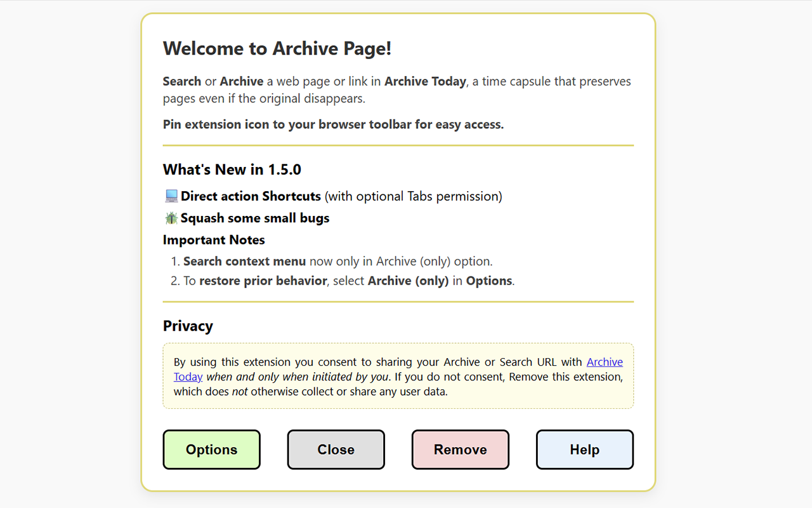The height and width of the screenshot is (508, 812).
Task: Click the heading "Welcome to Archive Page!"
Action: [x=277, y=48]
